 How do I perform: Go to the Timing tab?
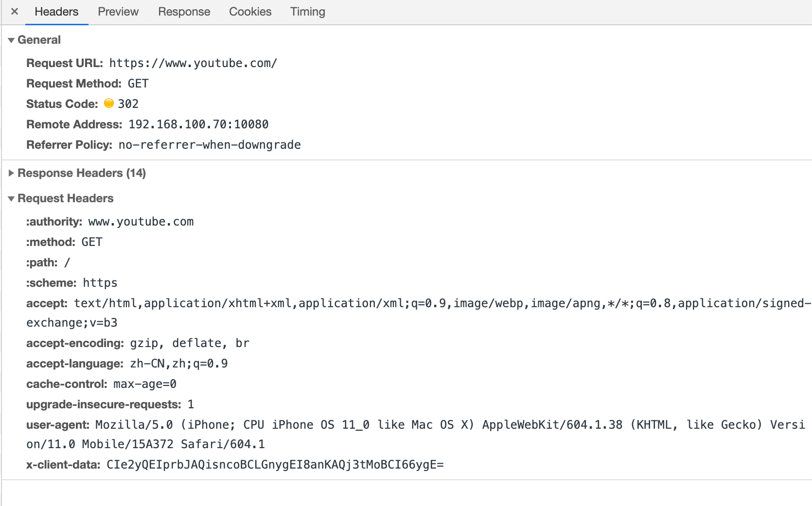point(308,12)
